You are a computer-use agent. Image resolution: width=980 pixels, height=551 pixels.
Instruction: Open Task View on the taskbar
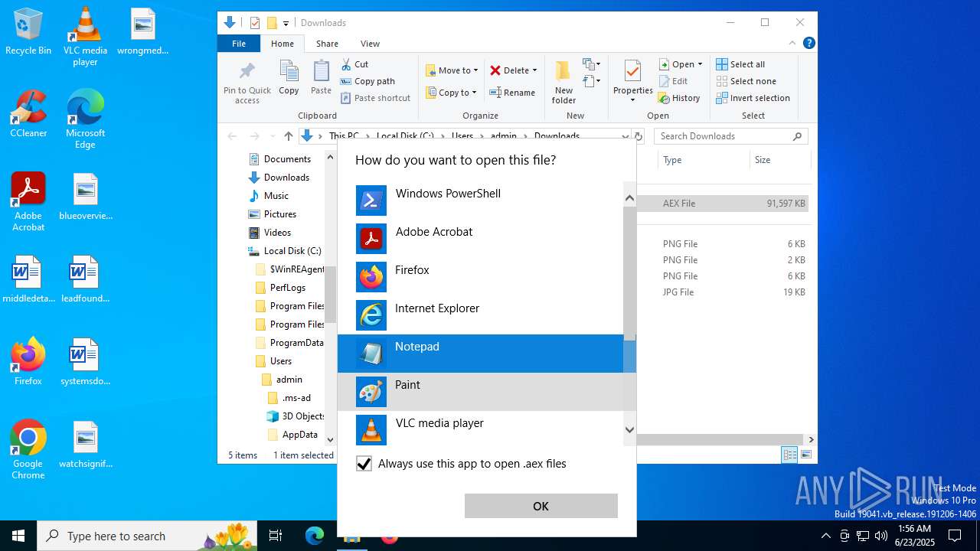pos(276,536)
